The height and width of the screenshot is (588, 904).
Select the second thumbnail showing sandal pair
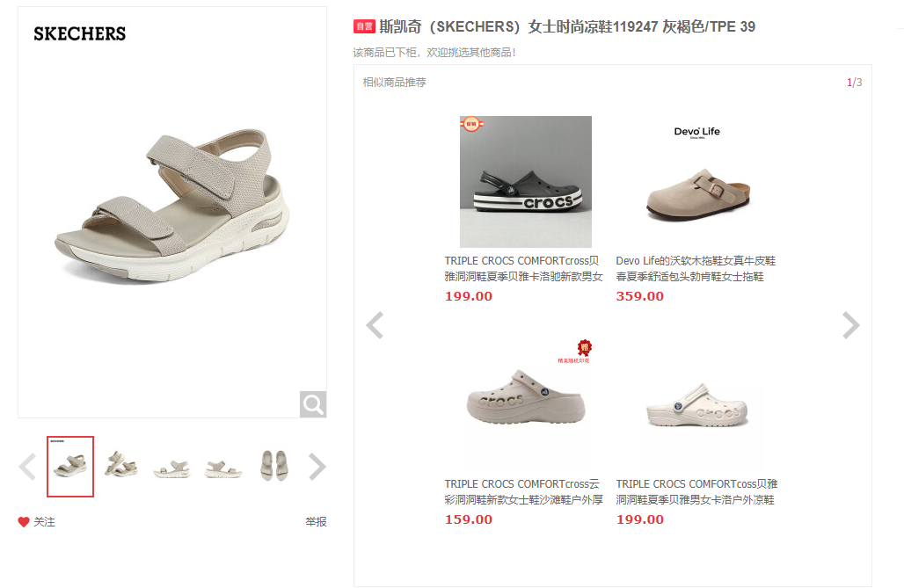point(121,465)
